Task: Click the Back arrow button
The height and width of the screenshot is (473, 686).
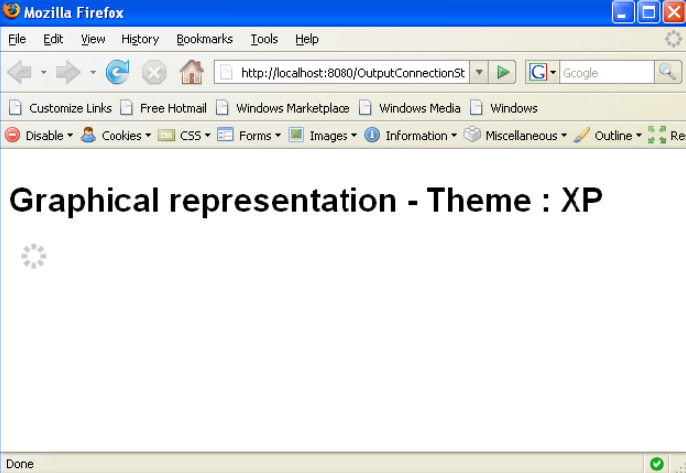Action: coord(20,72)
